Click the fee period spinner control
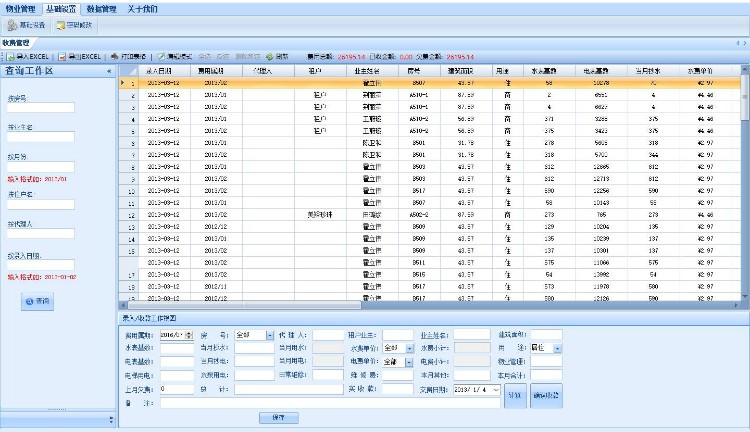The height and width of the screenshot is (432, 750). [189, 335]
